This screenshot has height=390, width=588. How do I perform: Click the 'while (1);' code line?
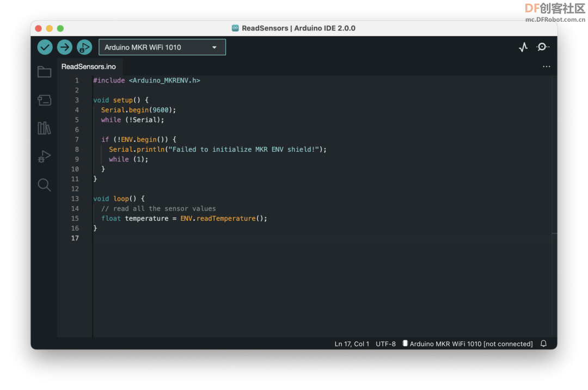128,159
